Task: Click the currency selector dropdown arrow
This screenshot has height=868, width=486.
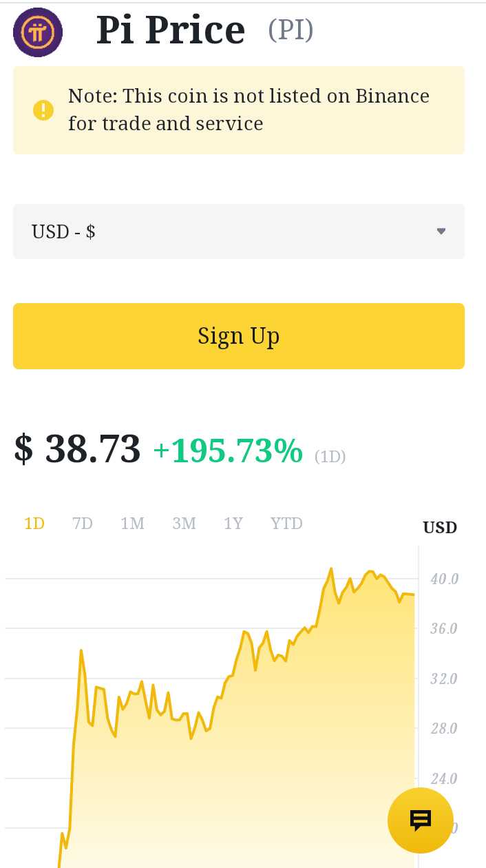Action: tap(441, 231)
